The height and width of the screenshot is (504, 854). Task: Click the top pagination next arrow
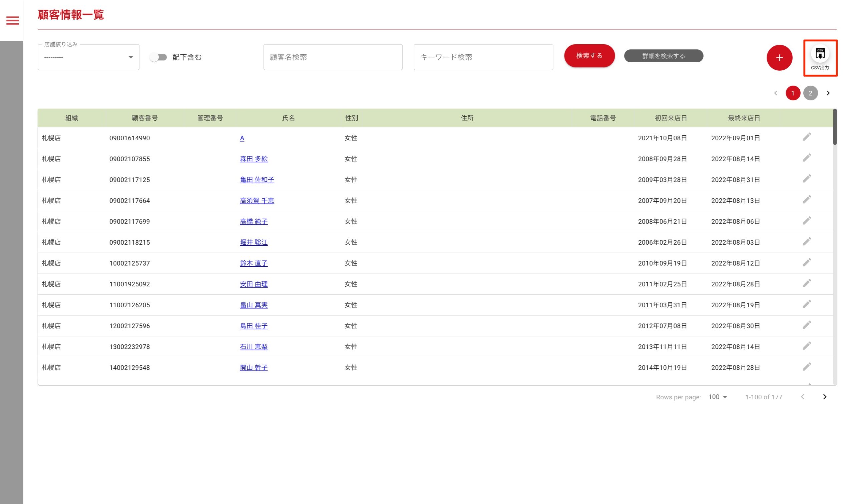pyautogui.click(x=828, y=93)
